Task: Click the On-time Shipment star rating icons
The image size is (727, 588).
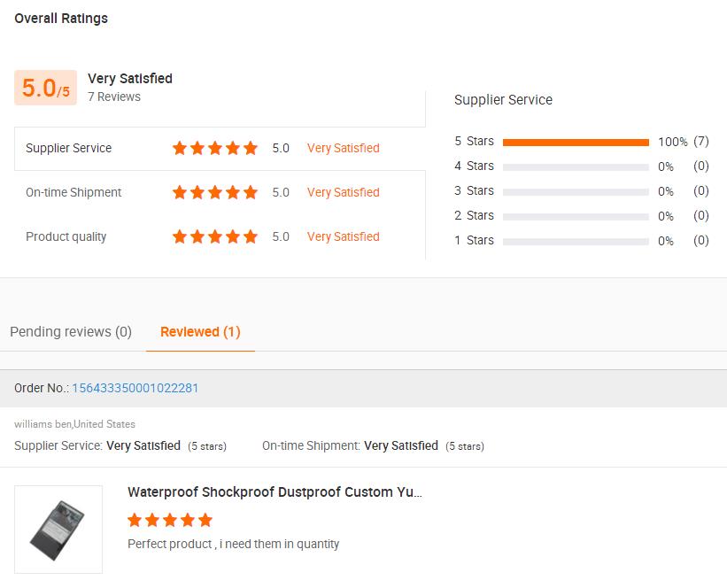Action: [214, 192]
